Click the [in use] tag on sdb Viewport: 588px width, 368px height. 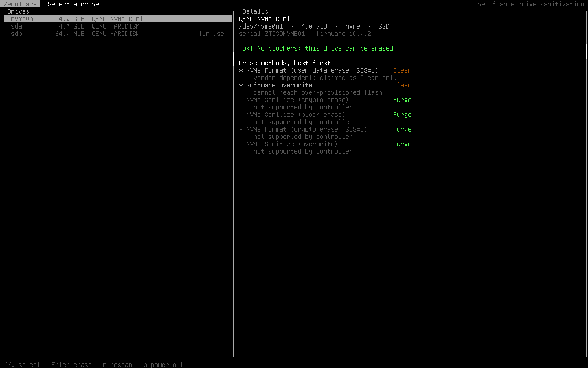coord(213,34)
